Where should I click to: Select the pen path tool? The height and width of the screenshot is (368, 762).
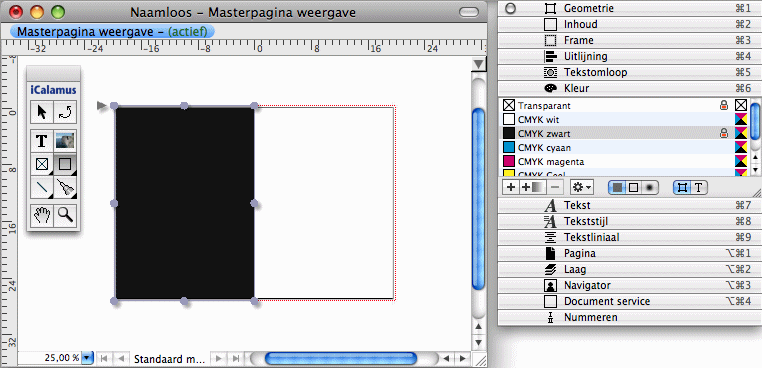tap(65, 187)
